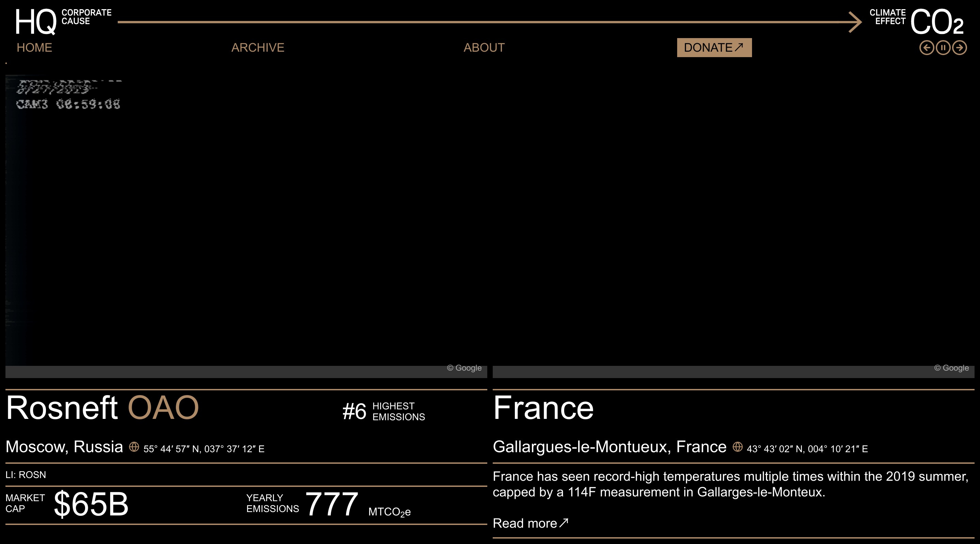Open the ARCHIVE page
Screen dimensions: 980x544
pos(258,48)
